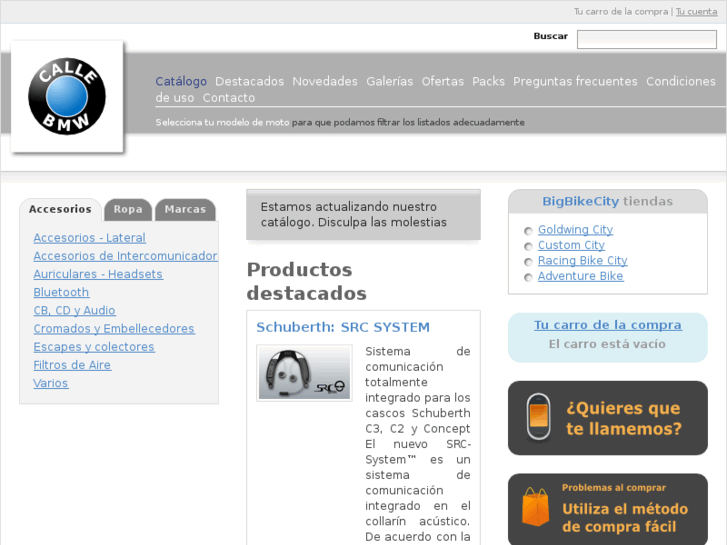Visit Goldwing City store link

pyautogui.click(x=575, y=230)
